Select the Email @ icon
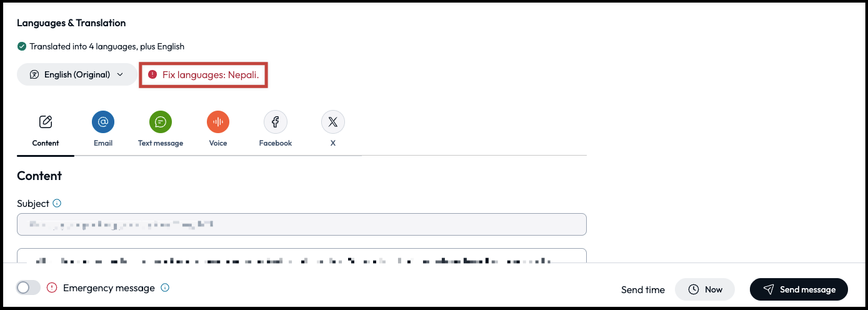Image resolution: width=868 pixels, height=310 pixels. click(103, 122)
